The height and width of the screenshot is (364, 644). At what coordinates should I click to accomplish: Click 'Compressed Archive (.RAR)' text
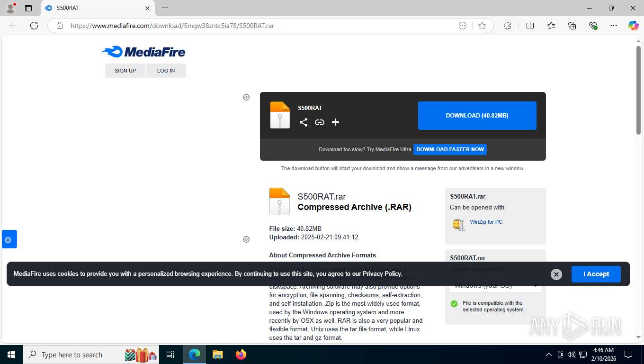pyautogui.click(x=354, y=207)
